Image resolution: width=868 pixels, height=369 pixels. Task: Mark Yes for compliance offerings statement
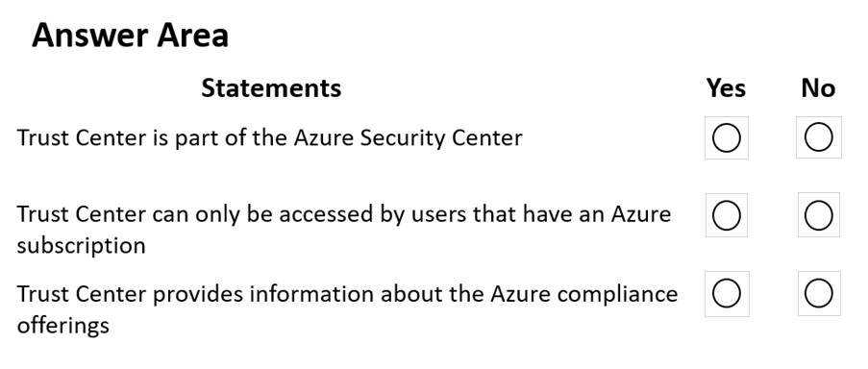pos(727,294)
